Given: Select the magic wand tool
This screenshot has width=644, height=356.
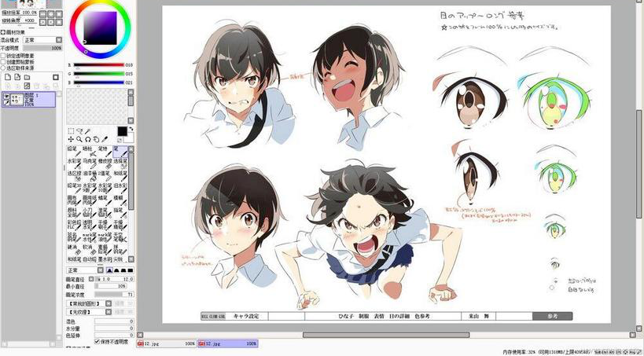Looking at the screenshot, I should [x=88, y=131].
